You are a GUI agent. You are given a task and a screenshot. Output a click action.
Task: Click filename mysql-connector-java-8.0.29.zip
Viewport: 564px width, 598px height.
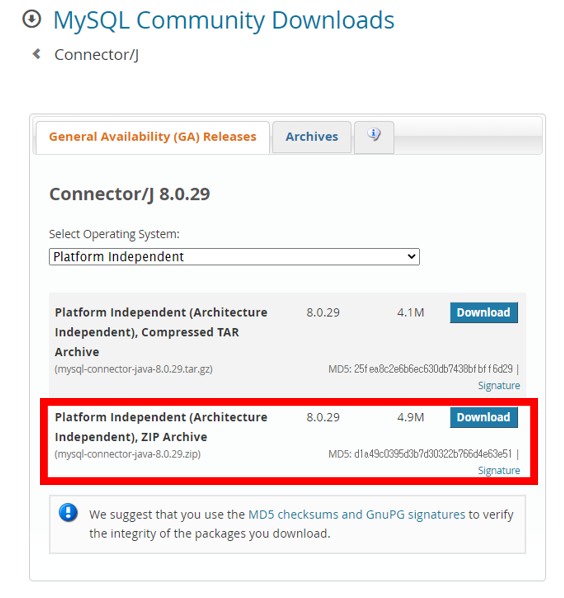pyautogui.click(x=127, y=454)
